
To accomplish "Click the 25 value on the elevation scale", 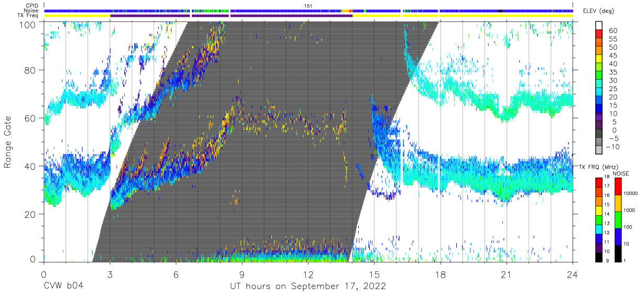I will [613, 89].
